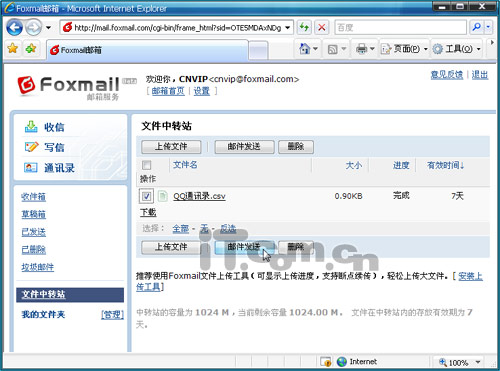This screenshot has width=500, height=371.
Task: Click the RSS feeds icon
Action: [x=333, y=49]
